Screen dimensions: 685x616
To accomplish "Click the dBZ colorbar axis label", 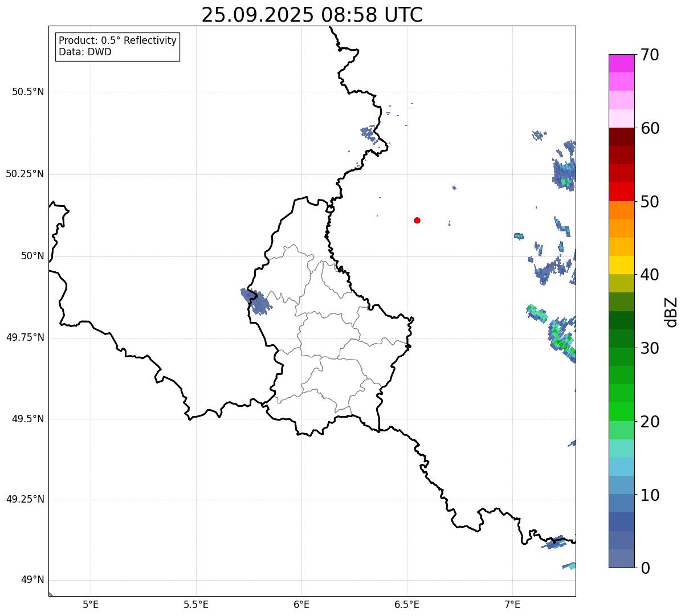I will (x=672, y=311).
